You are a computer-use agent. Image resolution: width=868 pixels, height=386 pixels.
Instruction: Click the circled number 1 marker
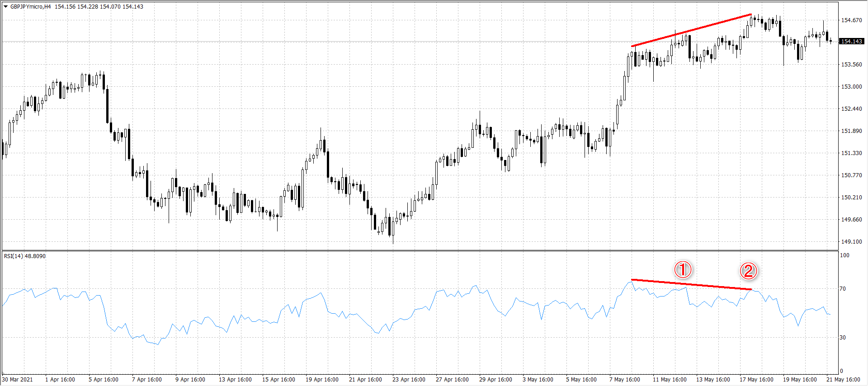pos(683,270)
